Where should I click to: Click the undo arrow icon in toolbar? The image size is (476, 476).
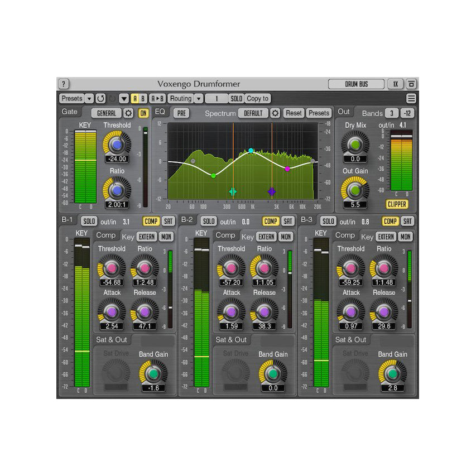click(x=100, y=98)
